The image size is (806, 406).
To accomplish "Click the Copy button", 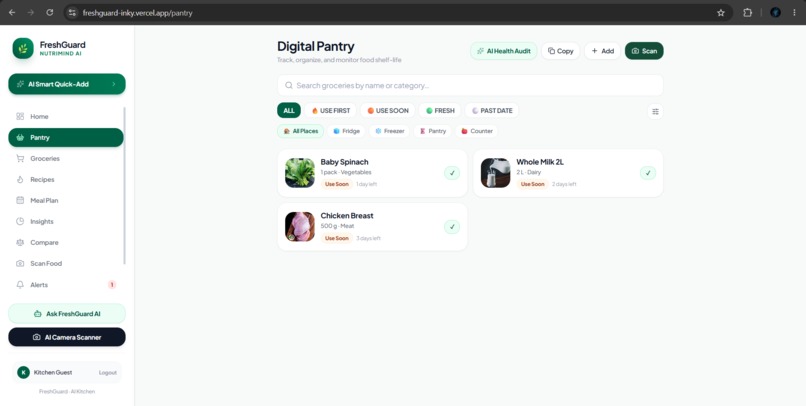I will click(560, 51).
